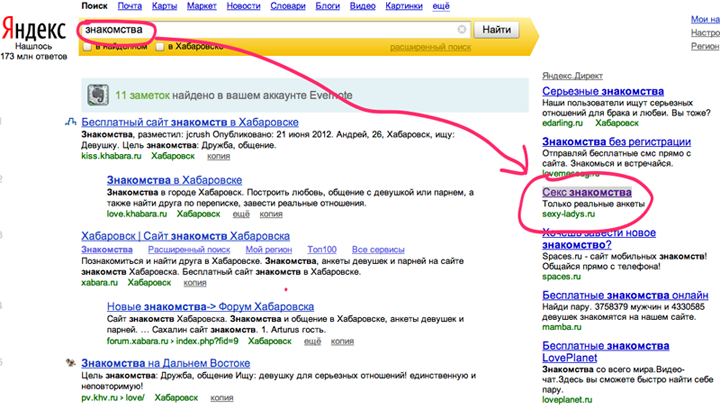Click 'Все сервисы' sitelink
This screenshot has height=410, width=720.
378,249
